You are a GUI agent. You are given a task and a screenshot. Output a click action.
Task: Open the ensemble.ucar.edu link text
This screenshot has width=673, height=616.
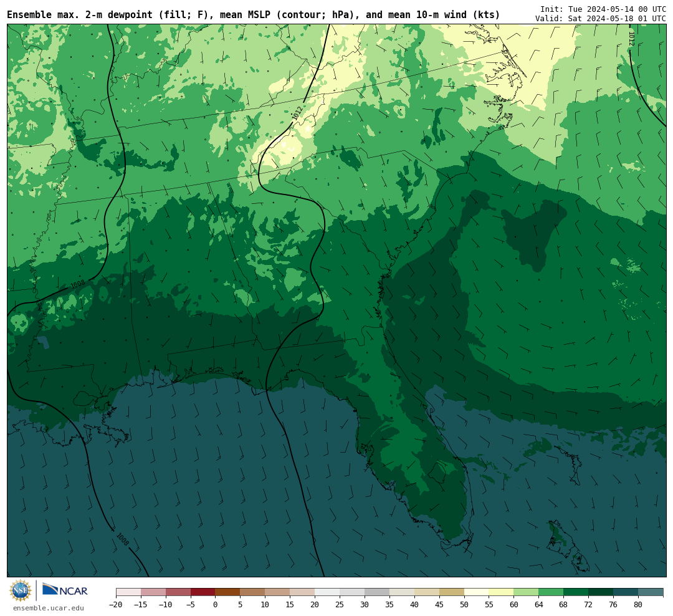[49, 608]
